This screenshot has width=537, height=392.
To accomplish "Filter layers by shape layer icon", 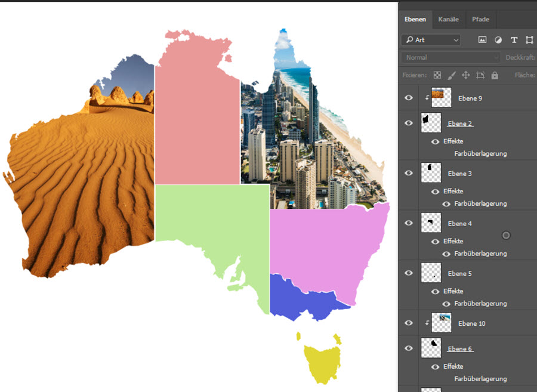I will 529,40.
